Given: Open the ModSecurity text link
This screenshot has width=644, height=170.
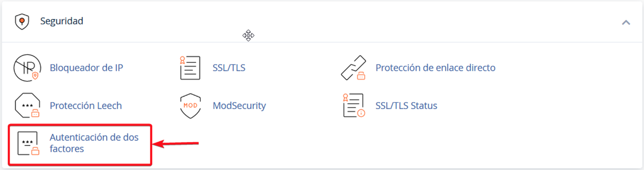Looking at the screenshot, I should [239, 106].
